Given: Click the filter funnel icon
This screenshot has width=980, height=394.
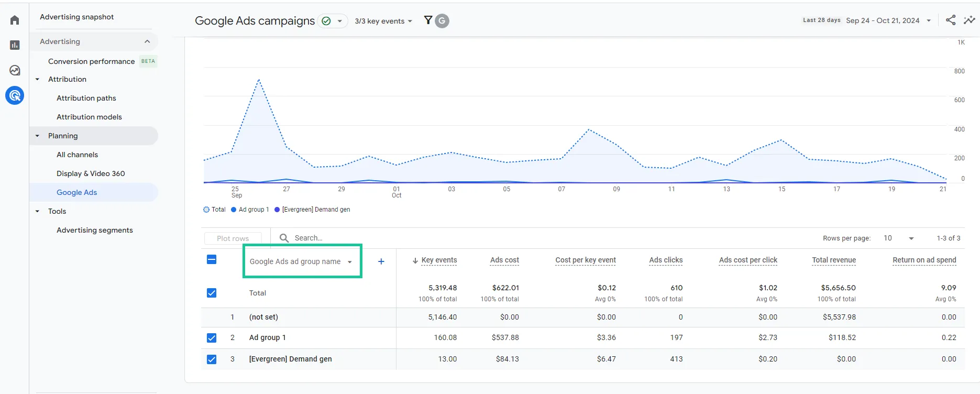Looking at the screenshot, I should [x=428, y=20].
